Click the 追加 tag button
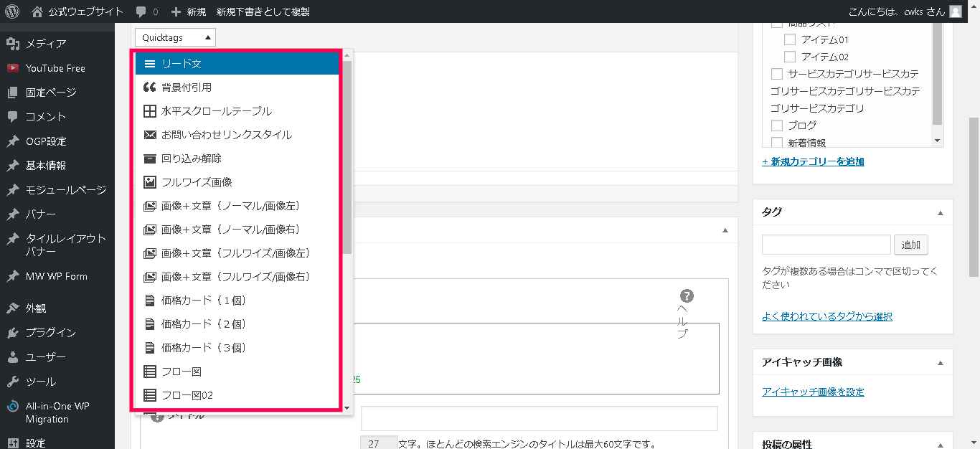The image size is (980, 449). point(910,245)
